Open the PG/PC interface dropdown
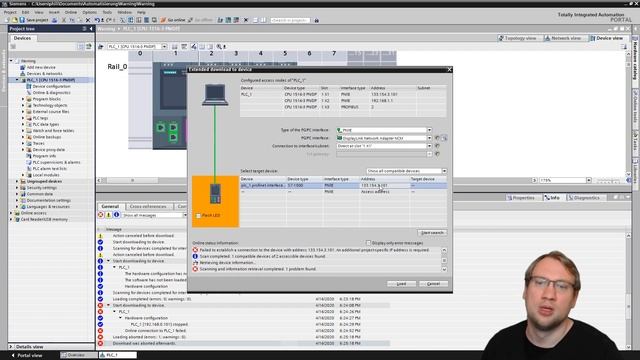The width and height of the screenshot is (640, 360). pyautogui.click(x=429, y=138)
